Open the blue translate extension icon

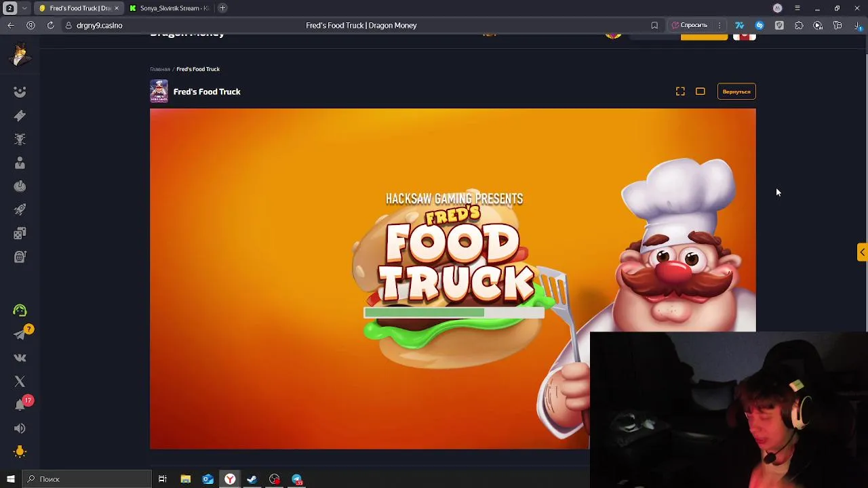[740, 25]
